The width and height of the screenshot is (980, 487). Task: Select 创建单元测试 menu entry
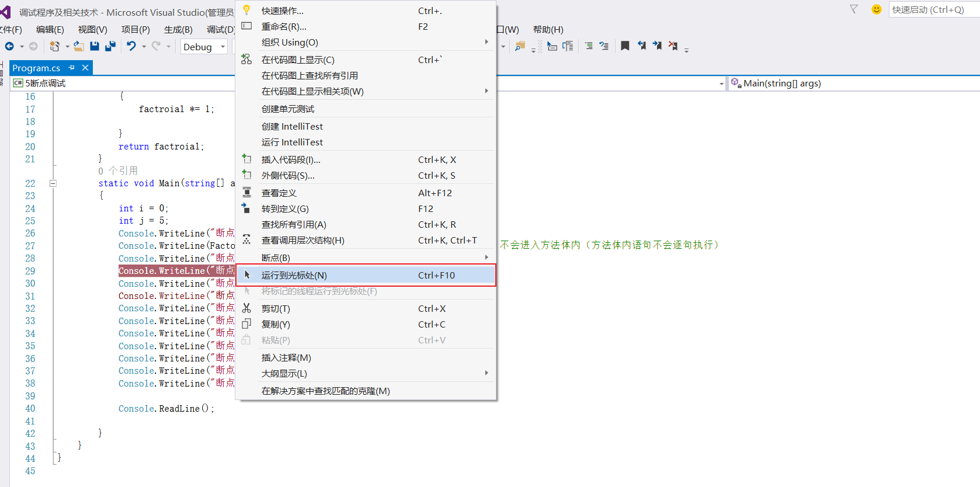pyautogui.click(x=366, y=109)
